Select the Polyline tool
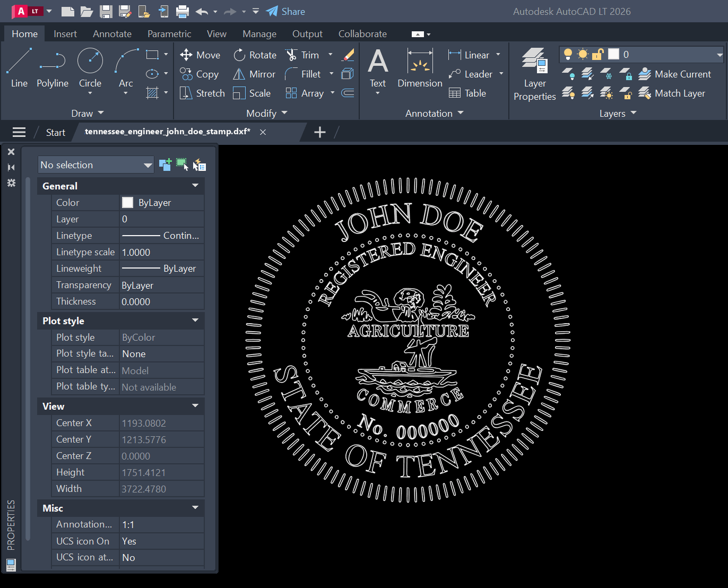Viewport: 728px width, 588px height. tap(53, 67)
